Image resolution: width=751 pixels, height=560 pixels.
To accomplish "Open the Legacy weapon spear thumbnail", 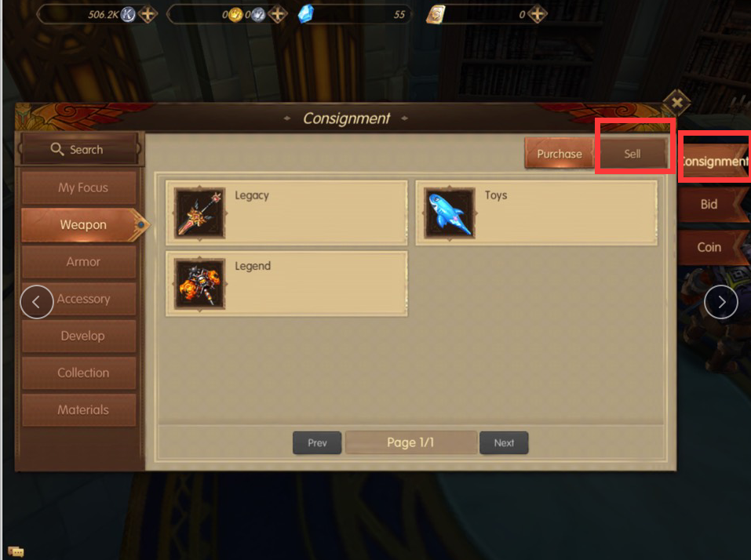I will 200,213.
